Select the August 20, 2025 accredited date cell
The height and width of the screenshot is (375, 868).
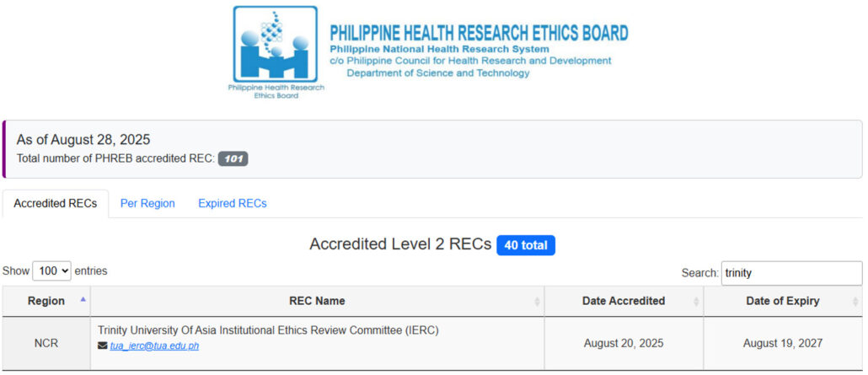(624, 343)
